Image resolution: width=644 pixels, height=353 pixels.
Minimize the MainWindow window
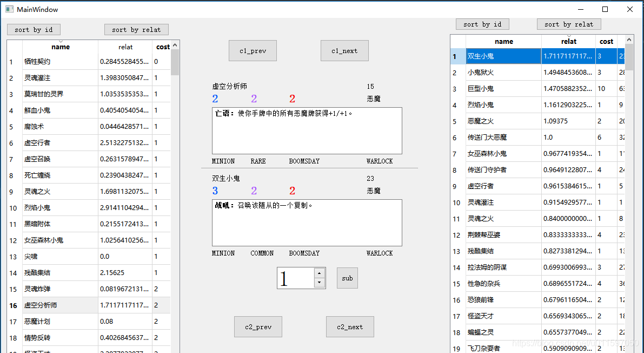[581, 9]
